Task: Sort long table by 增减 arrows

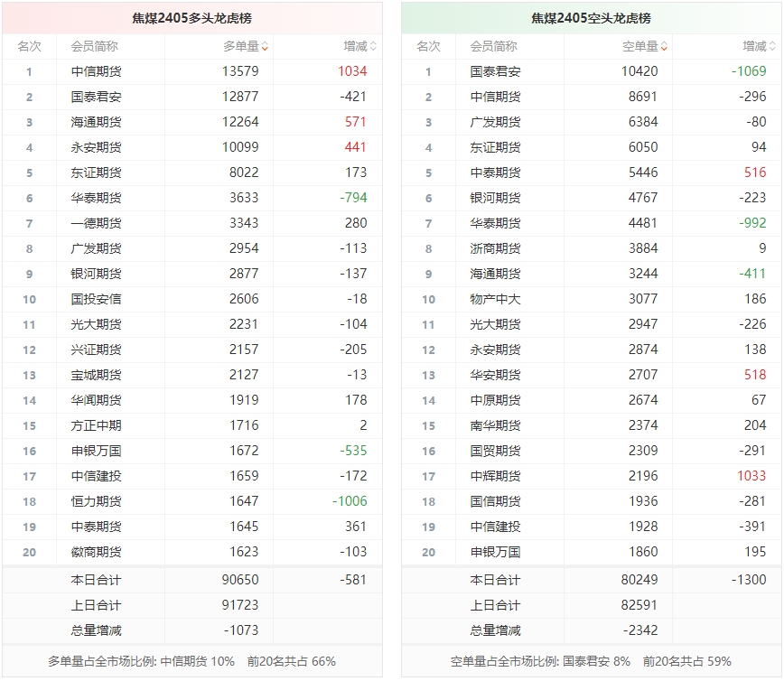Action: point(373,46)
